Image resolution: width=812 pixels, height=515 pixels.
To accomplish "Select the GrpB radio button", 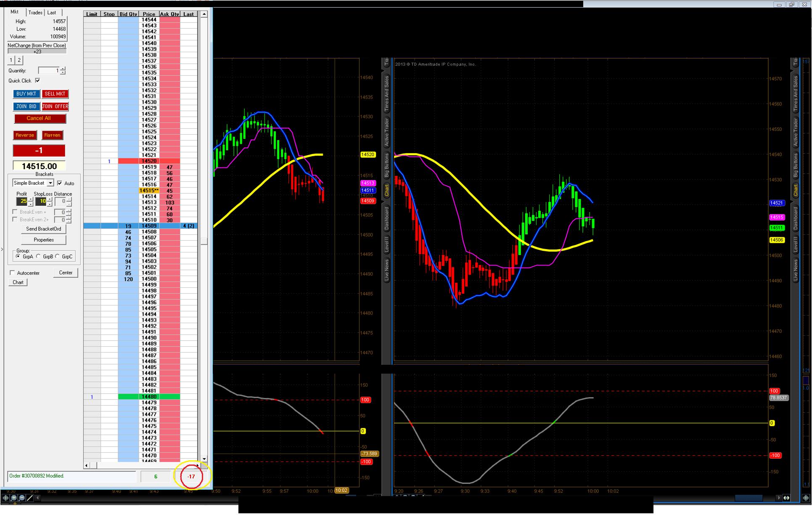I will (38, 256).
